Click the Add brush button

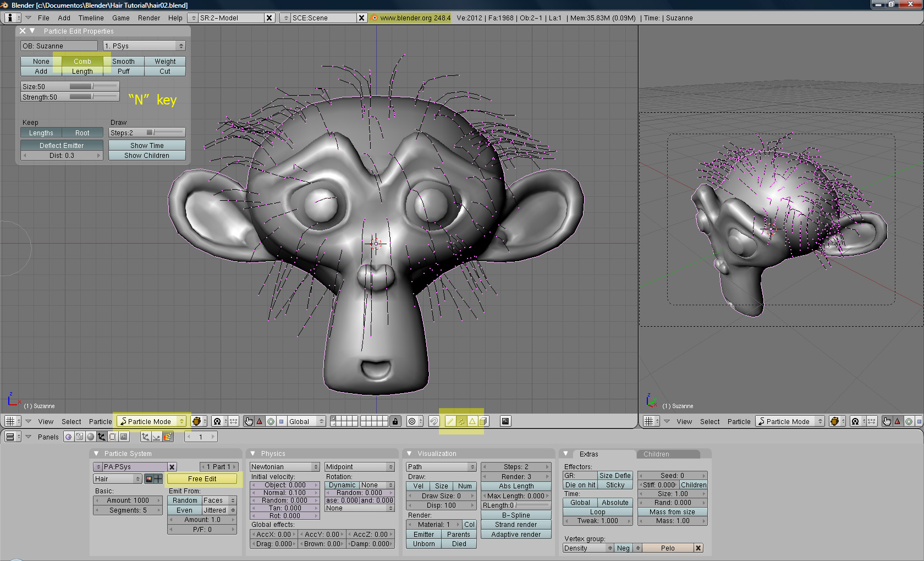click(41, 71)
